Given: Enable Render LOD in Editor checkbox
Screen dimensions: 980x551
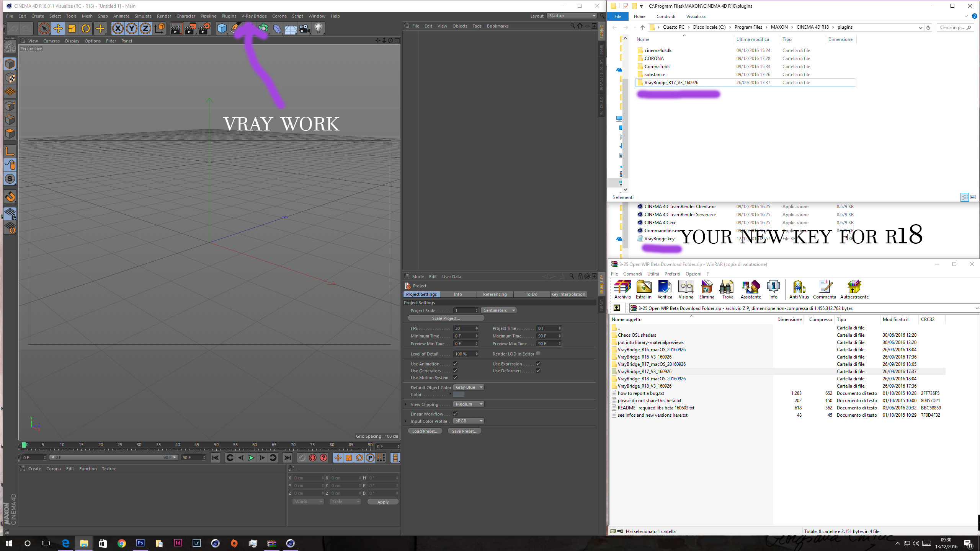Looking at the screenshot, I should pos(538,354).
